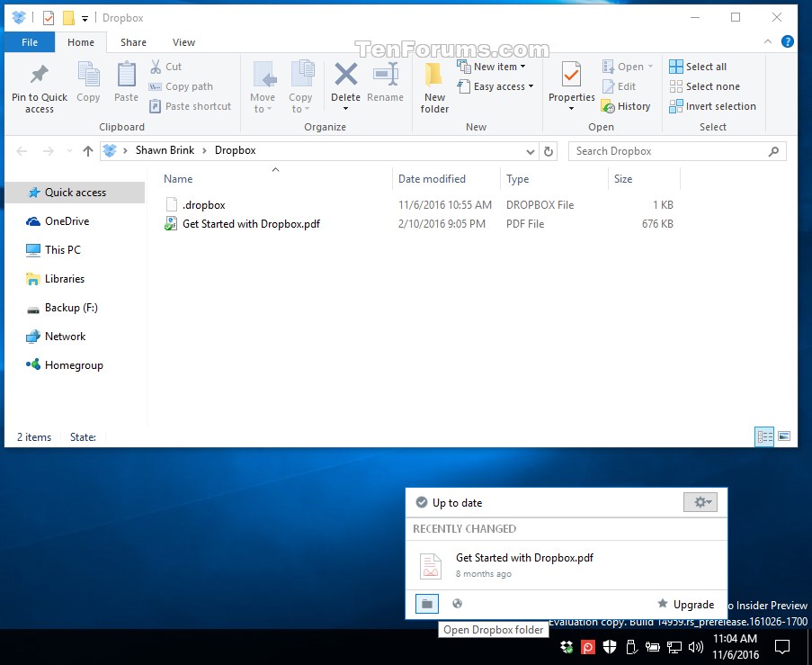Switch to the View tab
Image resolution: width=812 pixels, height=665 pixels.
tap(183, 42)
